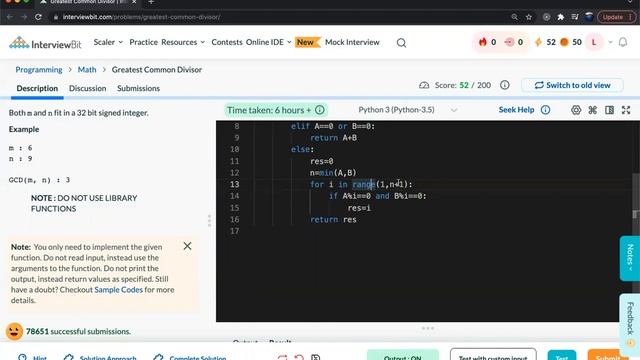Image resolution: width=640 pixels, height=360 pixels.
Task: Click score info icon
Action: (504, 85)
